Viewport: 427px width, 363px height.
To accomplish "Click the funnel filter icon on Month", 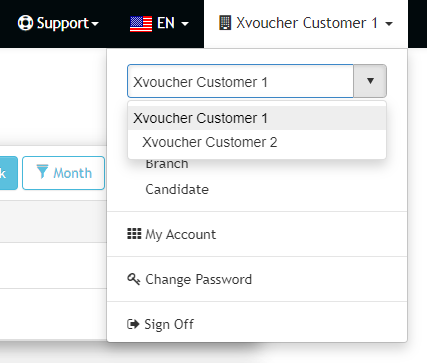I will [x=42, y=171].
